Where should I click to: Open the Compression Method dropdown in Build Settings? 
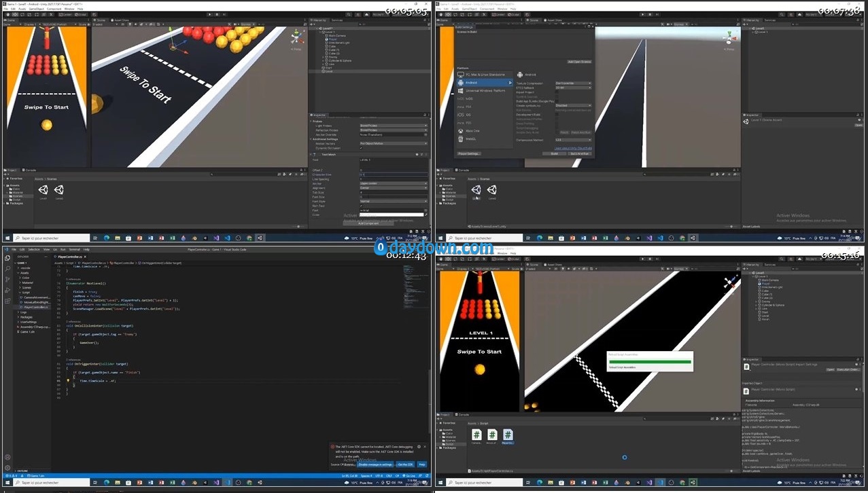(573, 140)
